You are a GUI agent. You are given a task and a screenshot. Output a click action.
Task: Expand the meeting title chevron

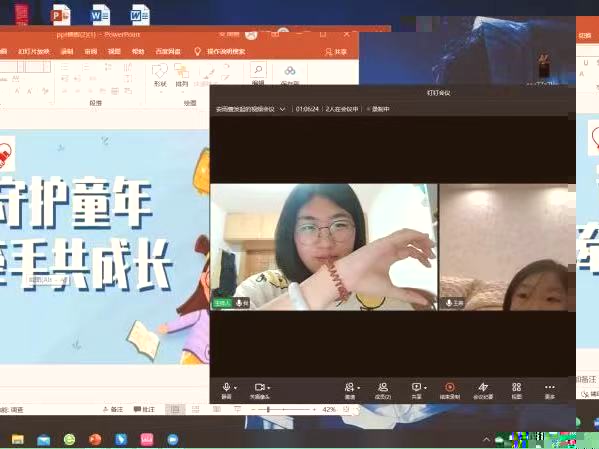click(x=282, y=109)
